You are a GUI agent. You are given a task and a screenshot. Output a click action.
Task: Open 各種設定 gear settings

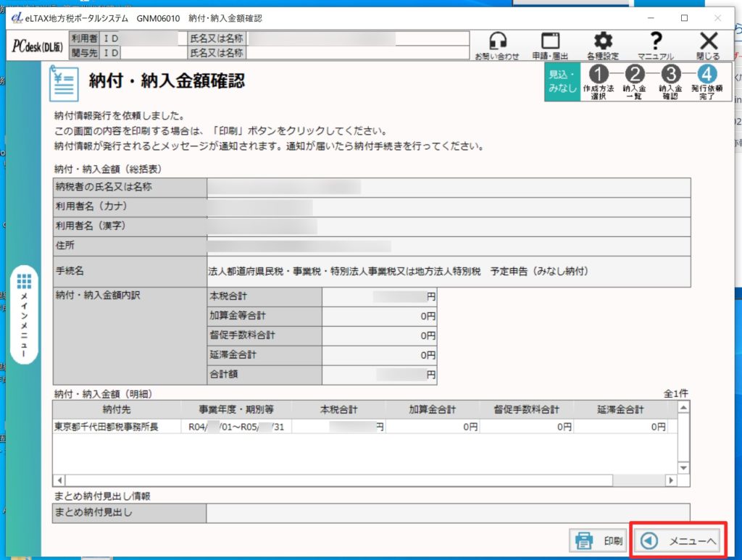coord(603,45)
